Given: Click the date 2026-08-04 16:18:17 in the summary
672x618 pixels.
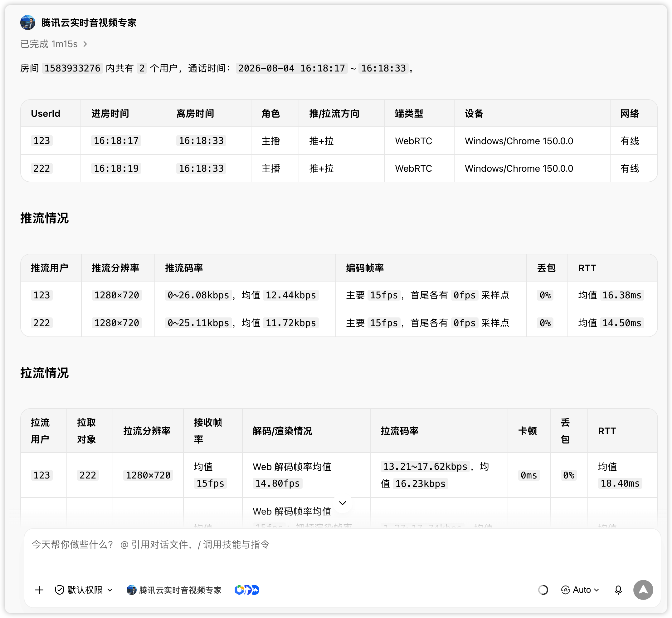Looking at the screenshot, I should click(x=291, y=68).
